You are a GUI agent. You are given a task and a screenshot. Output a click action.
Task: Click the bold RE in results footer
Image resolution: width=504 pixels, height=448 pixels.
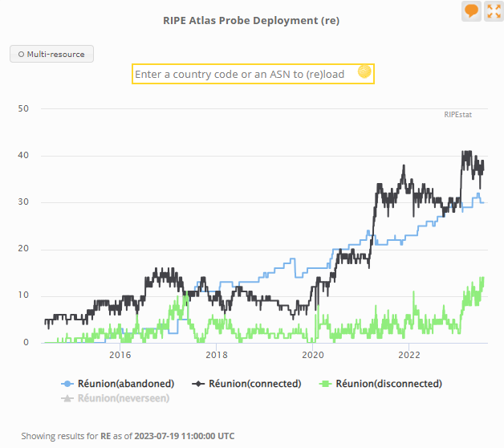pyautogui.click(x=106, y=436)
